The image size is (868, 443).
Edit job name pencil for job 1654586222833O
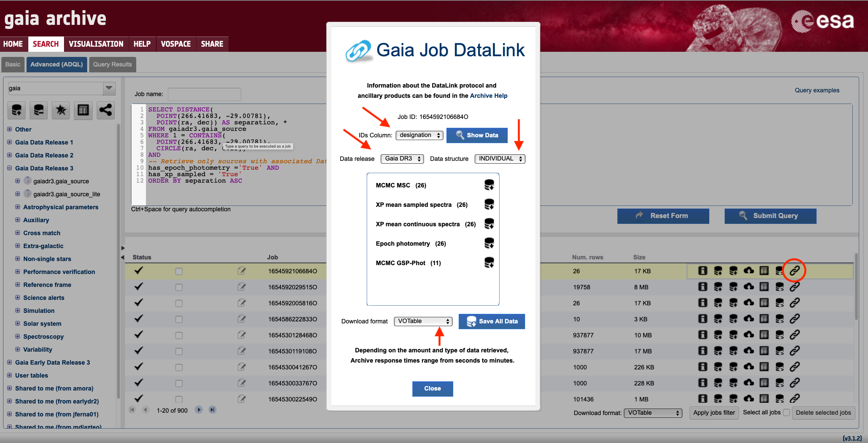tap(241, 319)
